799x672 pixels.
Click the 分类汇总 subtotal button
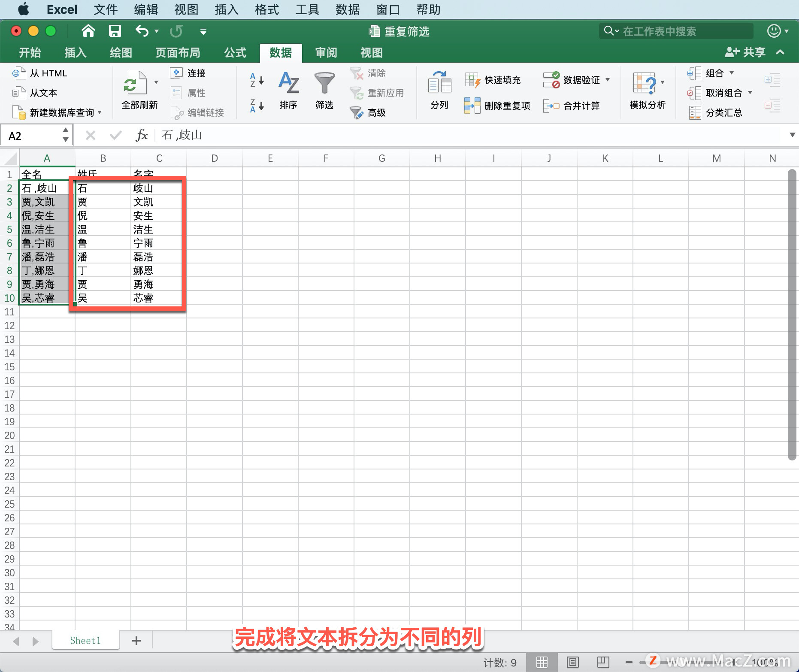[715, 112]
